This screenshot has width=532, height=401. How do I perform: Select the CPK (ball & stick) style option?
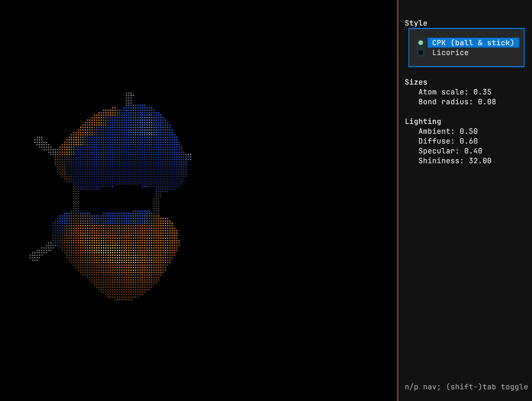coord(473,43)
